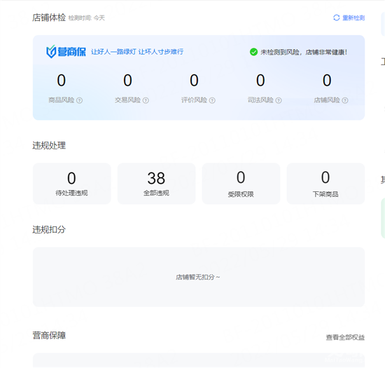This screenshot has width=385, height=368.
Task: Click the 商品风险 count zero
Action: (61, 80)
